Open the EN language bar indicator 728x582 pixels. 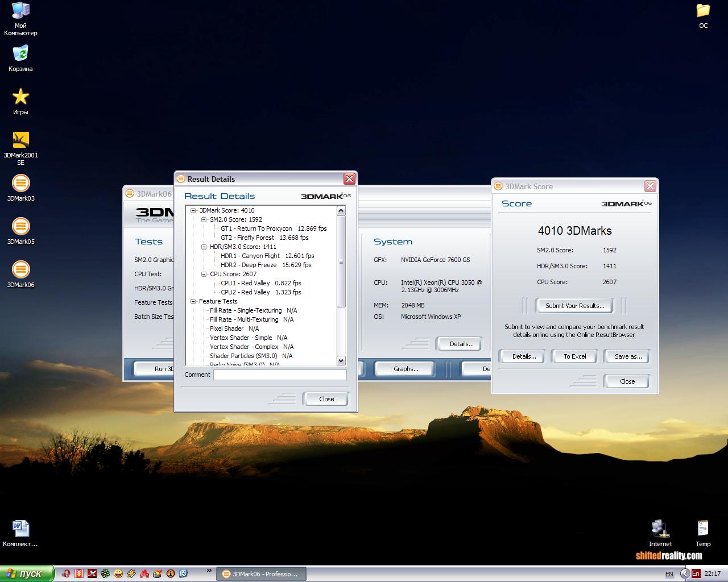pyautogui.click(x=669, y=574)
